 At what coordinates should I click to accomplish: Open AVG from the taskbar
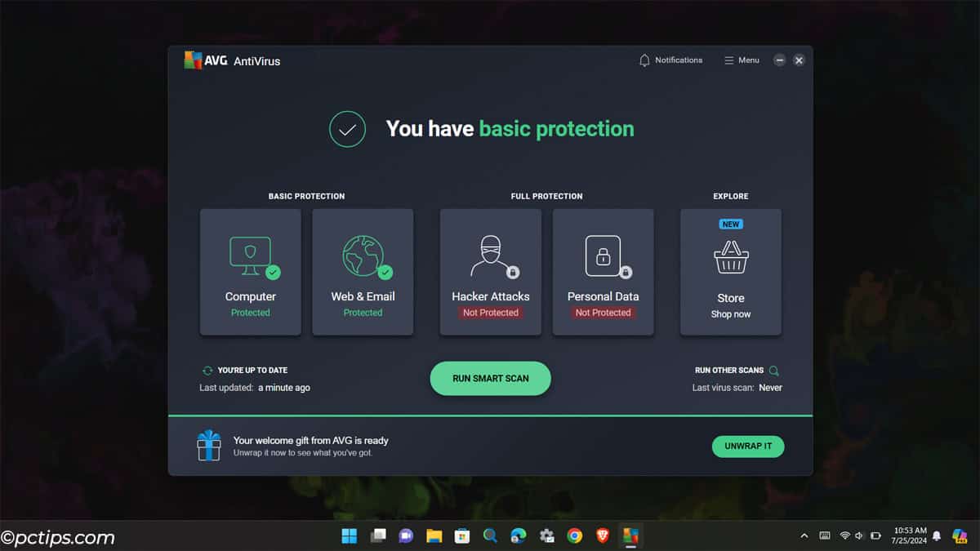[x=630, y=536]
